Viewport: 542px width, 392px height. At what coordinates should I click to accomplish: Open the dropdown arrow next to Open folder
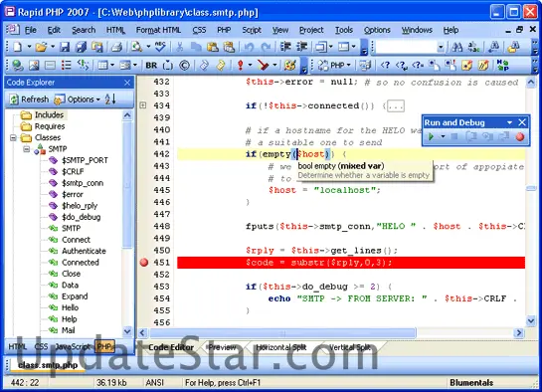tap(53, 47)
